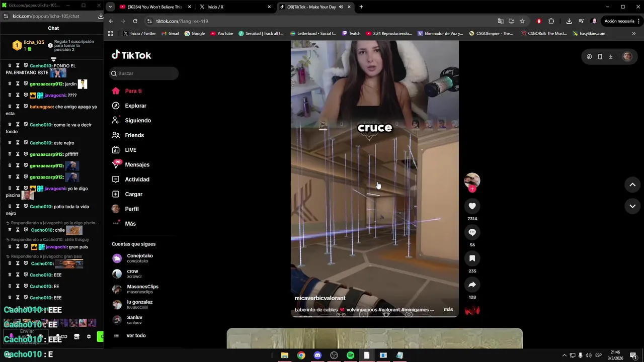Click TikTok desktop app download icon
Image resolution: width=644 pixels, height=362 pixels.
[611, 57]
